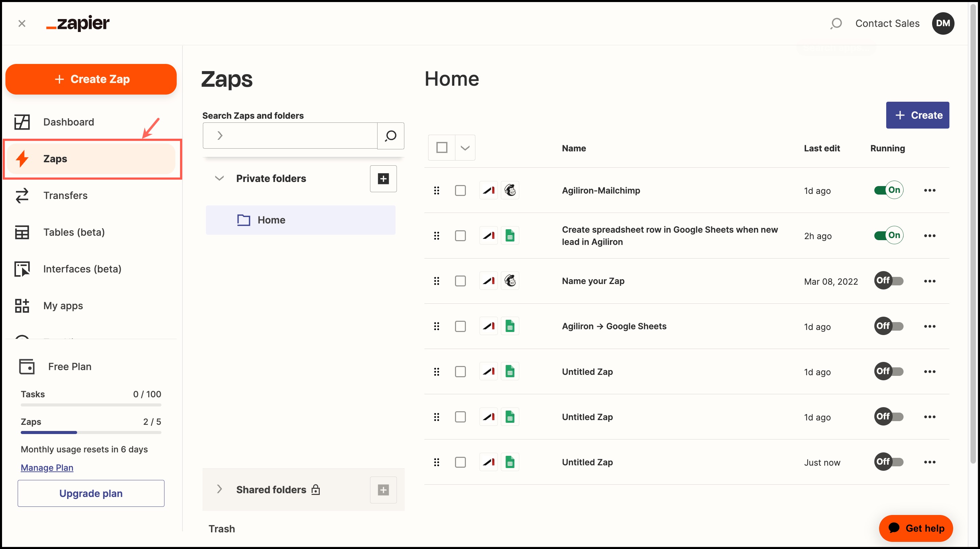Open the select-all dropdown arrow
The image size is (980, 549).
[465, 148]
